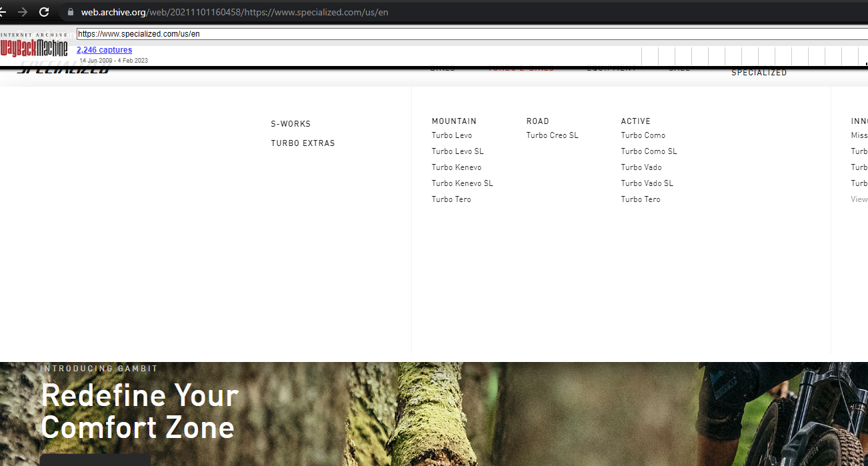Click the Wayback Machine logo
Image resolution: width=868 pixels, height=466 pixels.
point(34,47)
